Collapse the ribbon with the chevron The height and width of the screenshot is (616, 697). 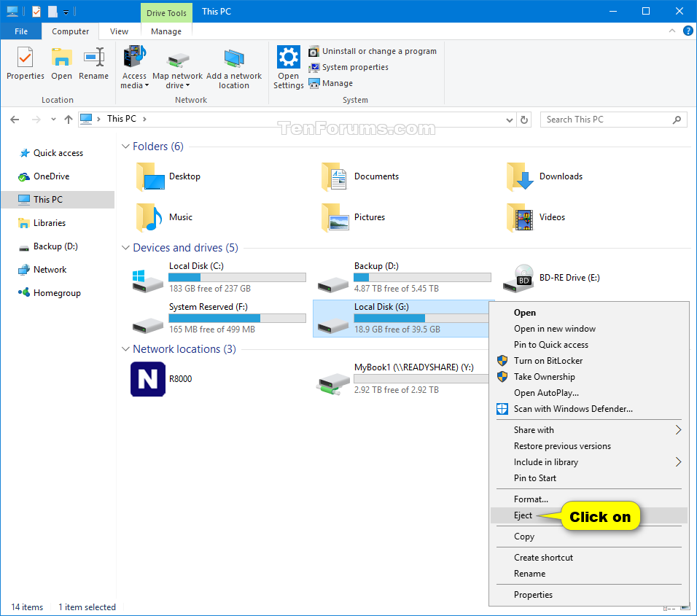point(672,31)
